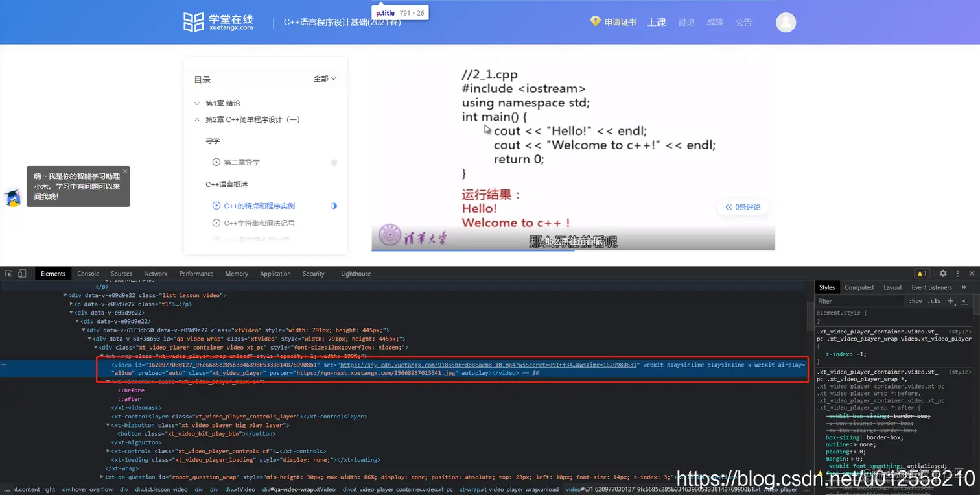Collapse the div class "list lesson_video" node
The height and width of the screenshot is (495, 980).
pos(65,295)
